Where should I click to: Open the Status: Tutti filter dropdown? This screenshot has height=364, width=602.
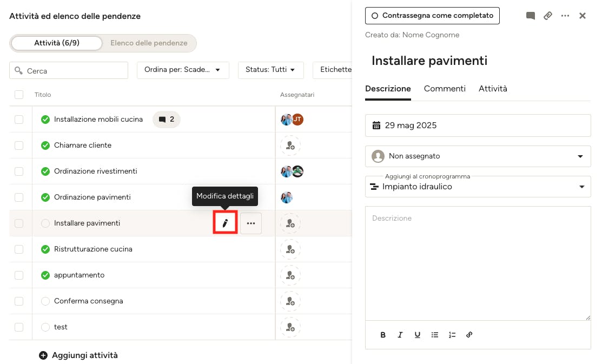click(x=270, y=70)
